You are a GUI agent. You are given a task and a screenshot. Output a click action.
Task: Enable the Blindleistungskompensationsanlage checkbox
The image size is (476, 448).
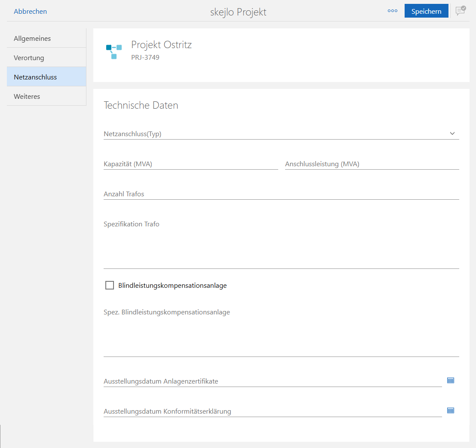point(110,285)
